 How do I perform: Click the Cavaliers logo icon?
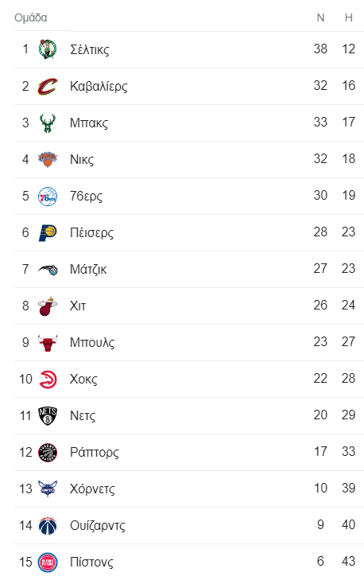point(48,86)
